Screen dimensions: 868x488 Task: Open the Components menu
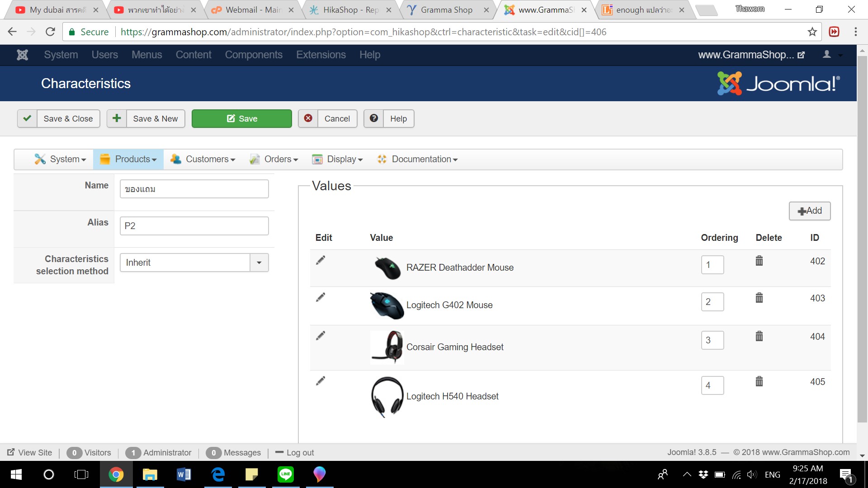click(x=254, y=55)
